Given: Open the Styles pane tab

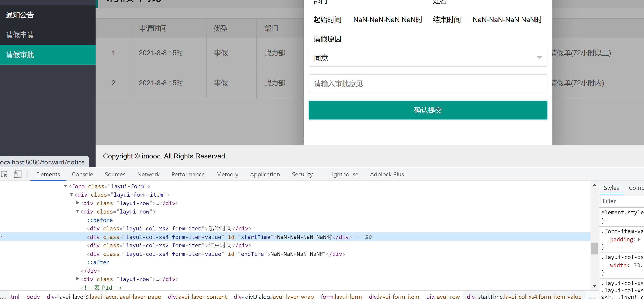Looking at the screenshot, I should 611,188.
